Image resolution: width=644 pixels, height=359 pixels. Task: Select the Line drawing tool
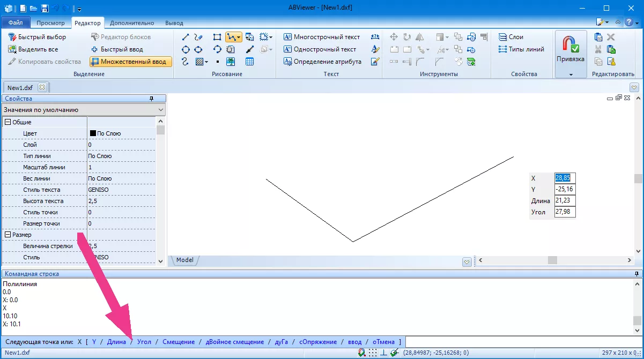[x=185, y=36]
